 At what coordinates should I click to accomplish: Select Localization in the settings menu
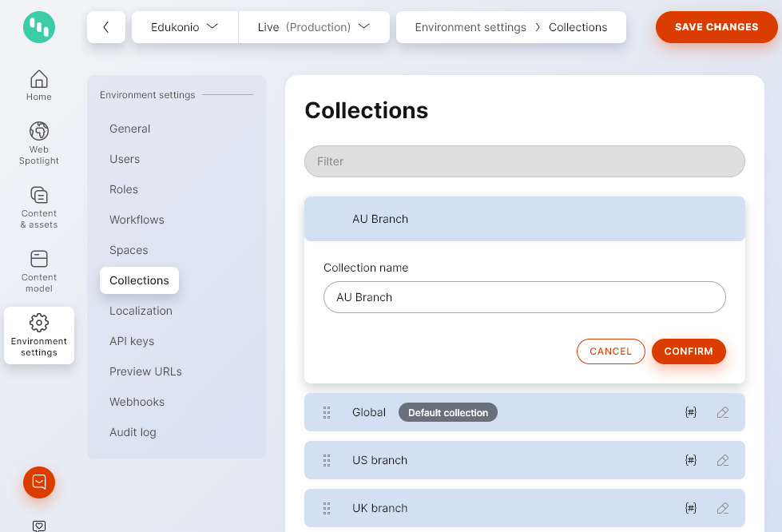(141, 311)
